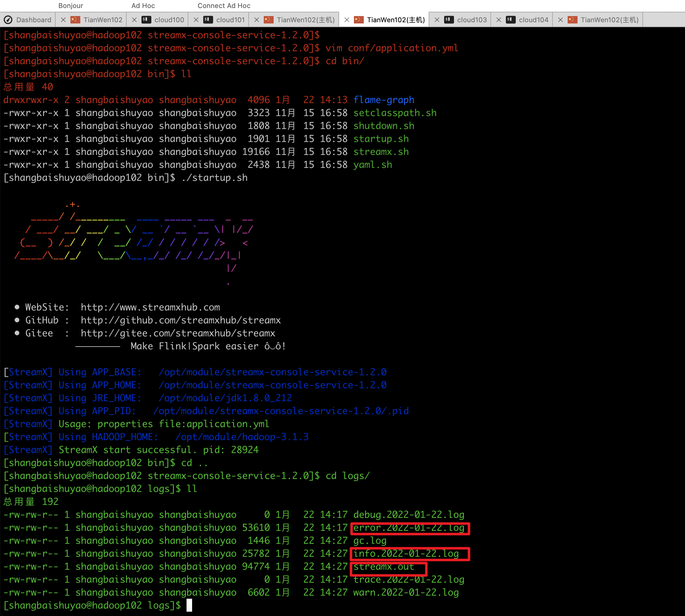
Task: Open the Bonjour section
Action: pyautogui.click(x=70, y=6)
